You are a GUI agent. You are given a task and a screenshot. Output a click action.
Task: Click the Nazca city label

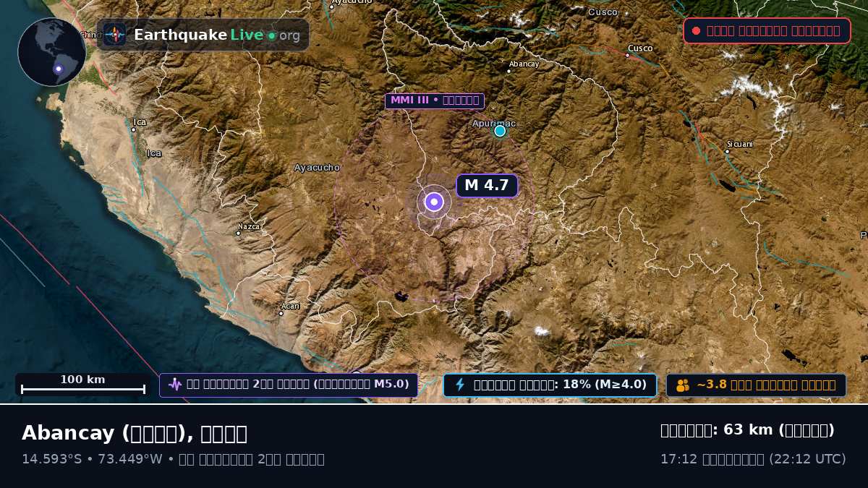pyautogui.click(x=249, y=227)
